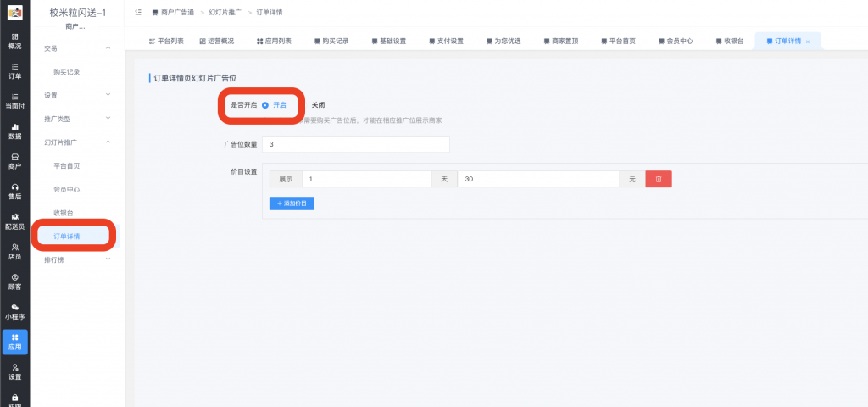Click 幻灯片推广 in the breadcrumb
This screenshot has height=407, width=868.
pyautogui.click(x=225, y=12)
